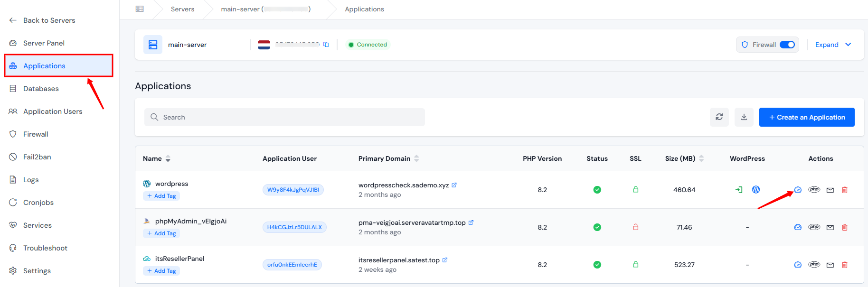This screenshot has height=287, width=868.
Task: View SSL lock for itsResellerPanel
Action: (635, 264)
